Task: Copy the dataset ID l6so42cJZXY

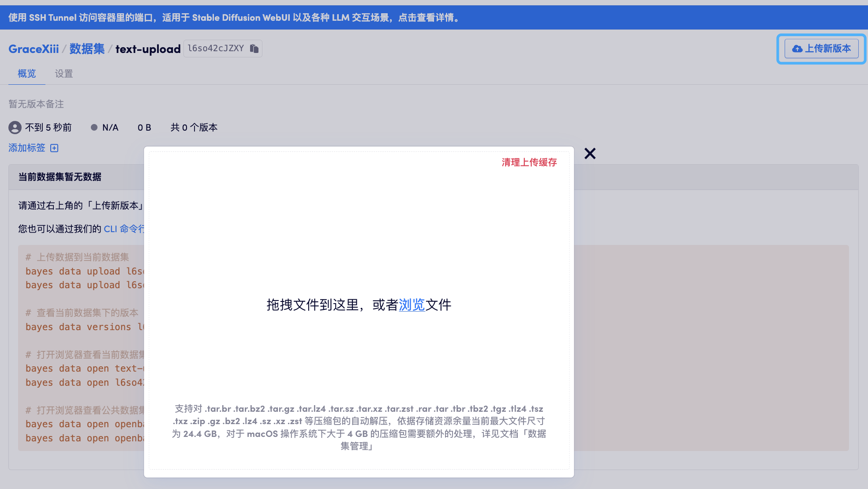Action: 254,49
